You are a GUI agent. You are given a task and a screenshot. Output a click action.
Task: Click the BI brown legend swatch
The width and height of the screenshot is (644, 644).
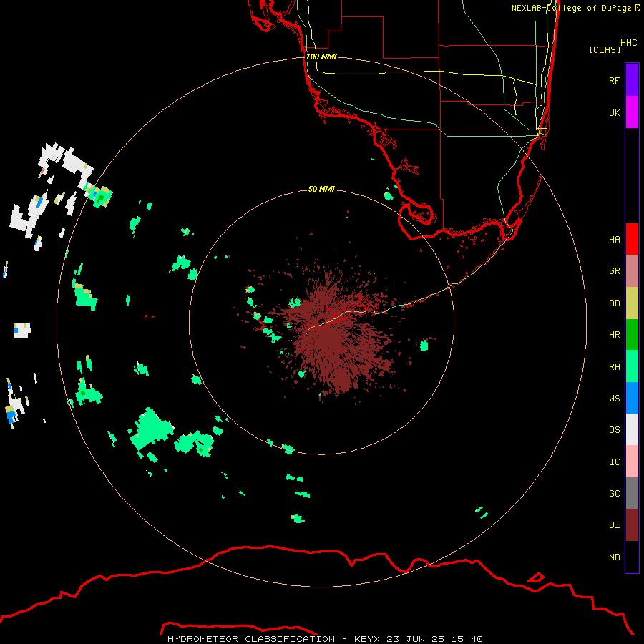pos(632,525)
